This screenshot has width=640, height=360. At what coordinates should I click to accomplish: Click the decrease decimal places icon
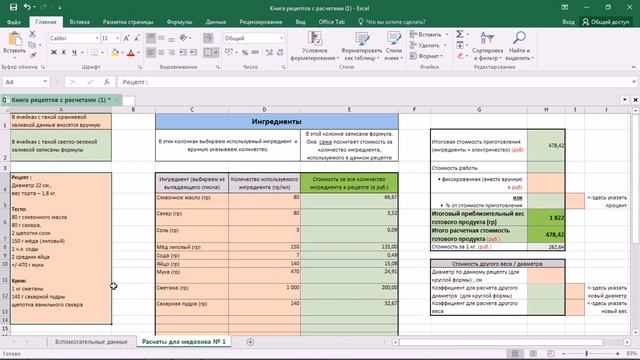280,53
